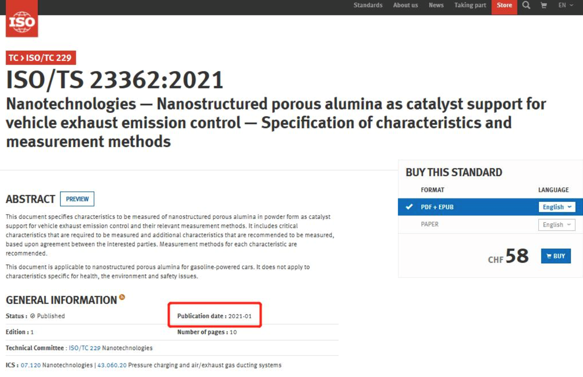Click the Preview button
Viewport: 583px width, 377px height.
pyautogui.click(x=77, y=199)
